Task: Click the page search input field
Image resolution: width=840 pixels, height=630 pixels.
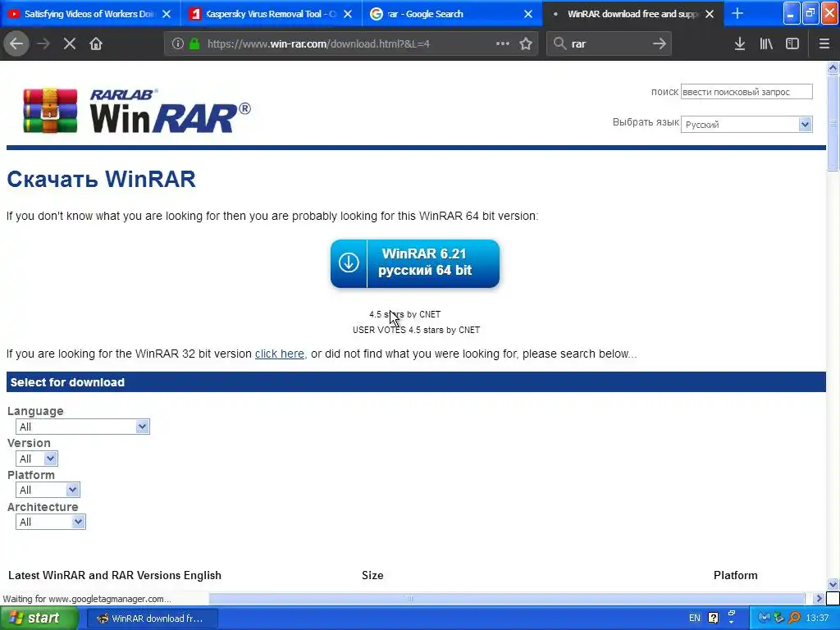Action: click(746, 92)
